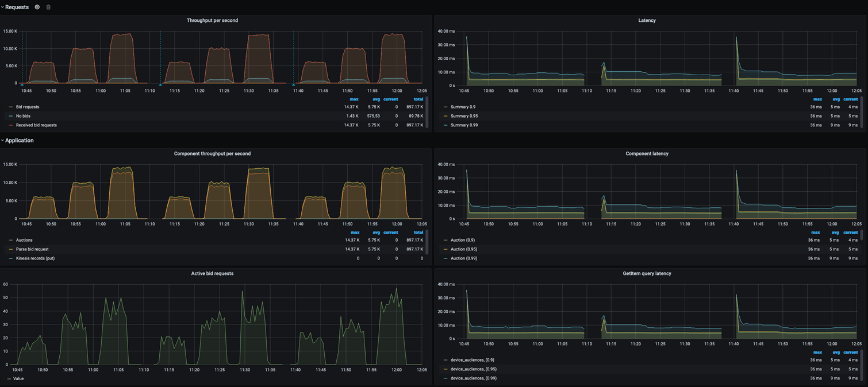Click the Latency panel legend scrollbar

[x=862, y=113]
